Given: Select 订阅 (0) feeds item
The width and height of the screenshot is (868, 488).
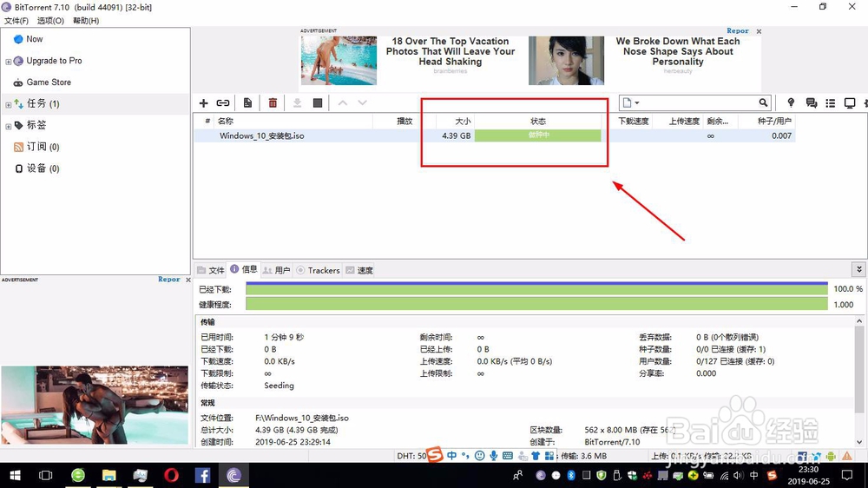Looking at the screenshot, I should [x=43, y=147].
